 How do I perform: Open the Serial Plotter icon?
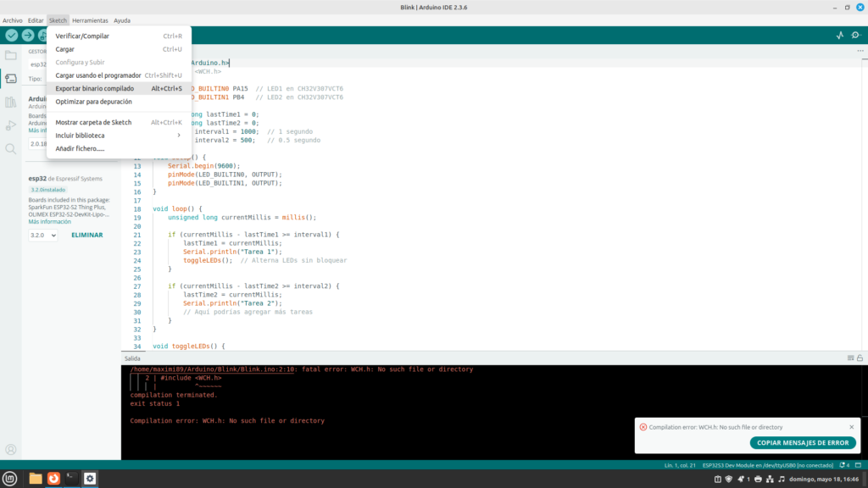[840, 36]
